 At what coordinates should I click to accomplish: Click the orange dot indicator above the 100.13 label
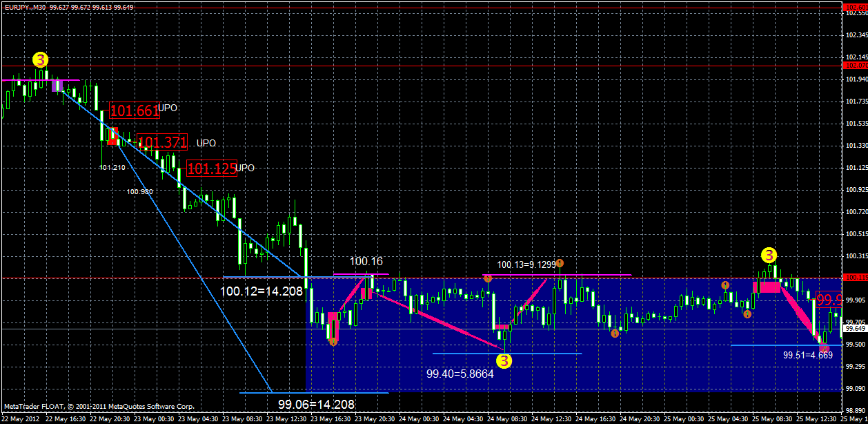pyautogui.click(x=559, y=262)
